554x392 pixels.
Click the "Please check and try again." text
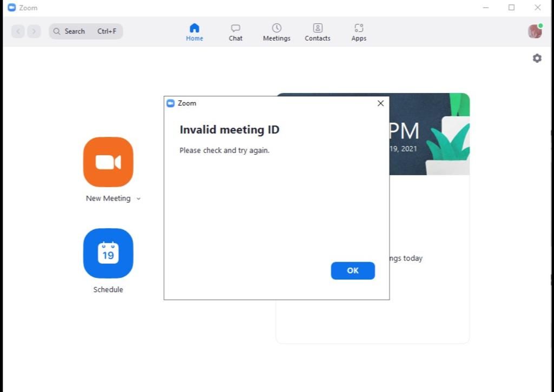[x=225, y=150]
